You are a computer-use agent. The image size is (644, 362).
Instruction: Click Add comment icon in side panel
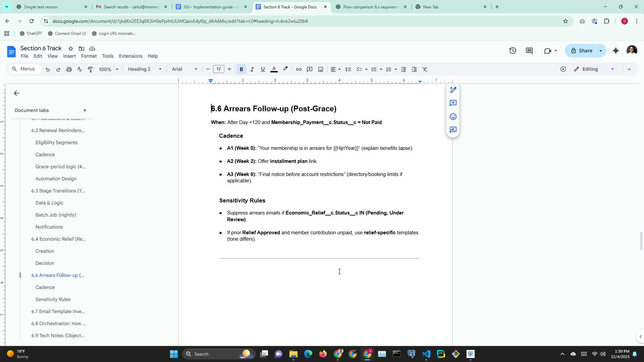[453, 103]
